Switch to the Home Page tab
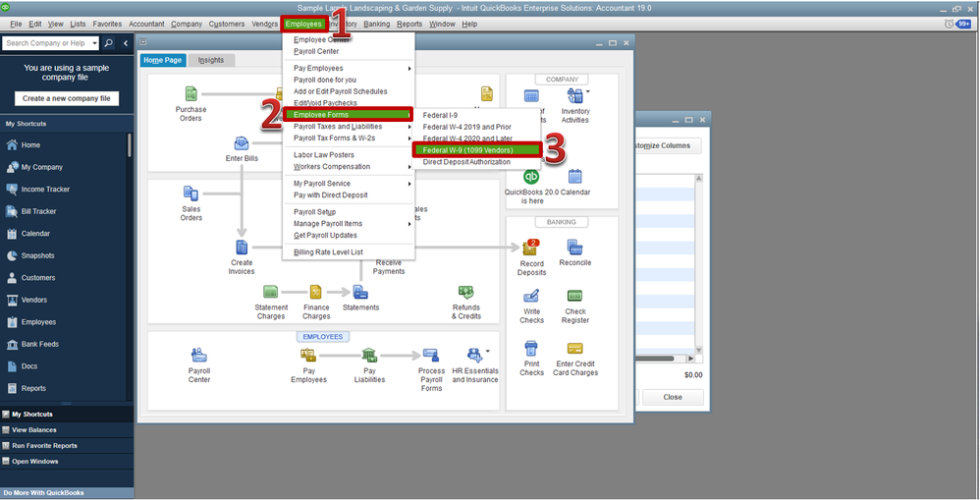Image resolution: width=980 pixels, height=500 pixels. pos(162,60)
